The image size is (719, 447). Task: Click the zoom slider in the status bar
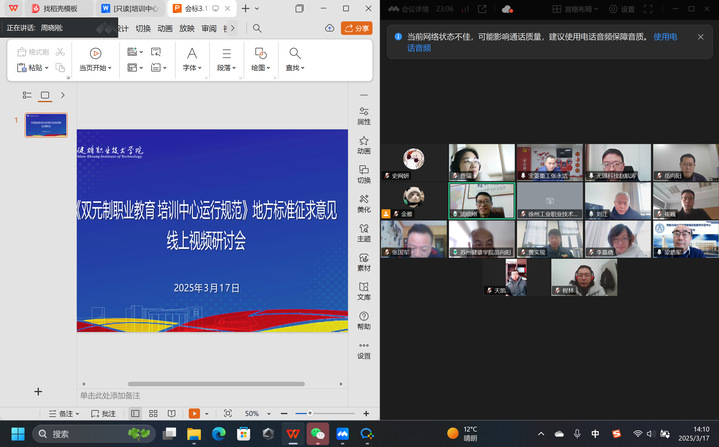[310, 413]
